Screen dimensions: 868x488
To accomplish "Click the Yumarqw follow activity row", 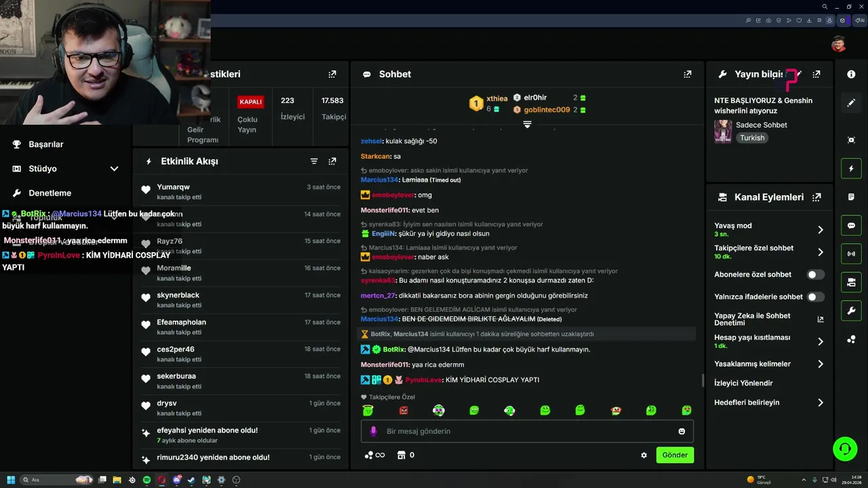I will point(241,192).
